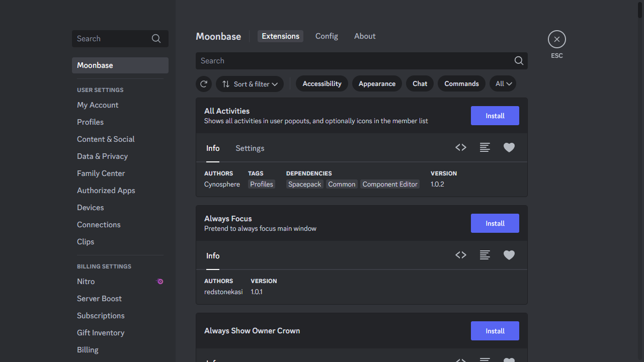Open the Always Focus description view
The image size is (644, 362).
pyautogui.click(x=485, y=255)
